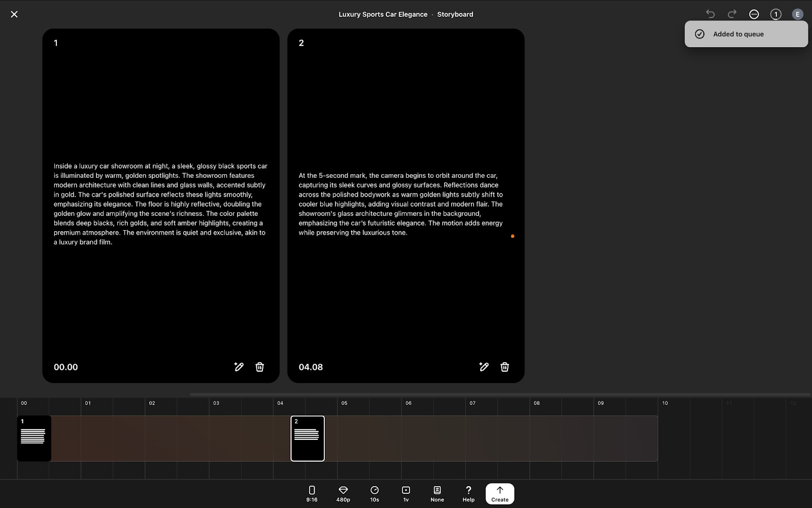Click the Luxury Sports Car Elegance title
This screenshot has width=812, height=508.
[383, 14]
